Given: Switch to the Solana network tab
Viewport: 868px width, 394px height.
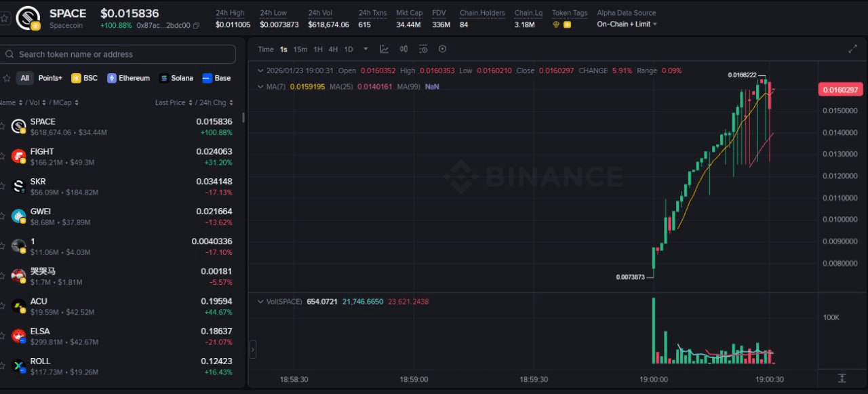Looking at the screenshot, I should coord(176,78).
